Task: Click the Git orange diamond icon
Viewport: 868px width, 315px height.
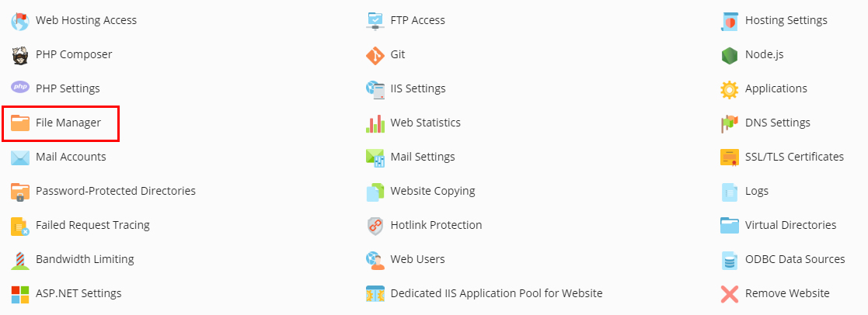Action: [x=375, y=55]
